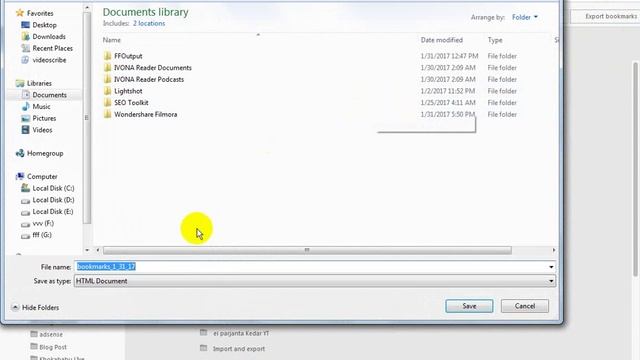This screenshot has width=640, height=360.
Task: Select date 1/31/2017 12:47 PM of FFOutput
Action: [x=449, y=56]
